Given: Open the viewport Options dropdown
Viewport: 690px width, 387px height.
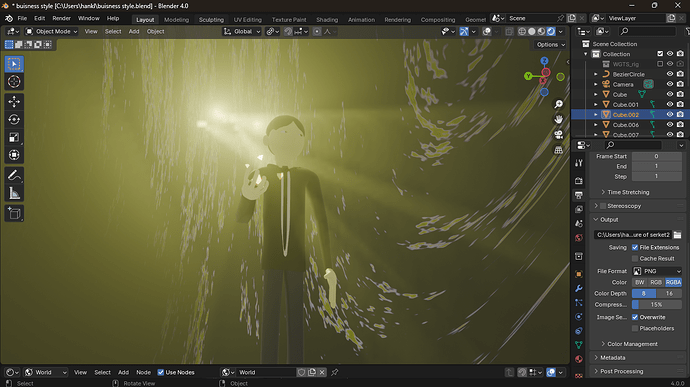Looking at the screenshot, I should pos(551,44).
